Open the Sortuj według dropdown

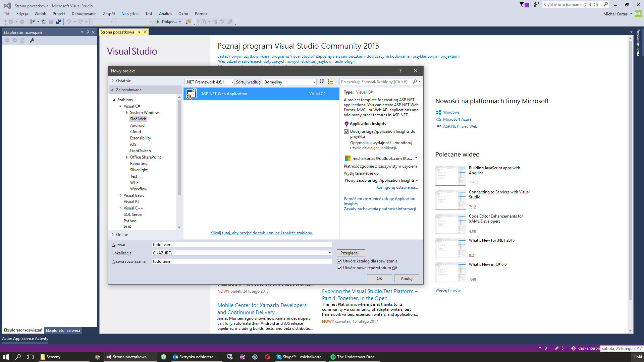tap(290, 82)
